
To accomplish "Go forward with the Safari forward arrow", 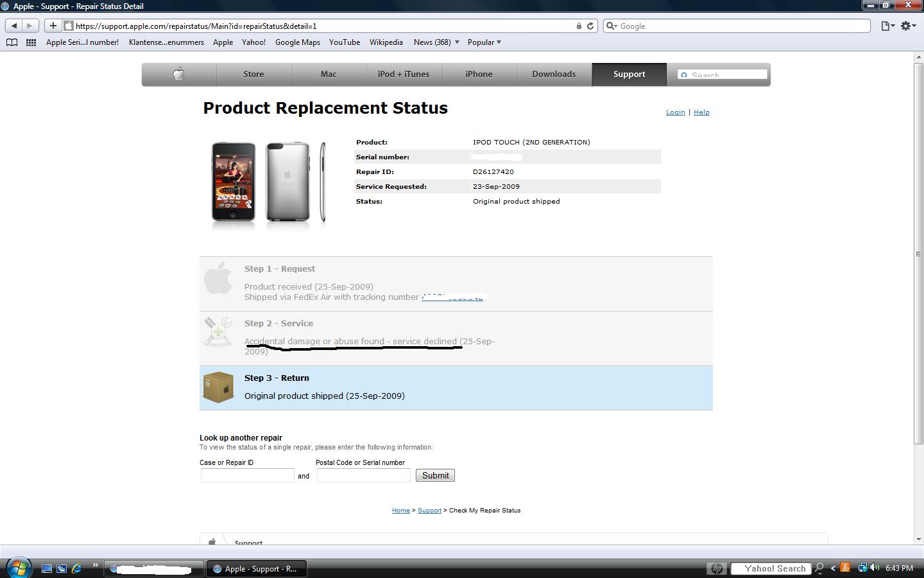I will click(x=30, y=26).
